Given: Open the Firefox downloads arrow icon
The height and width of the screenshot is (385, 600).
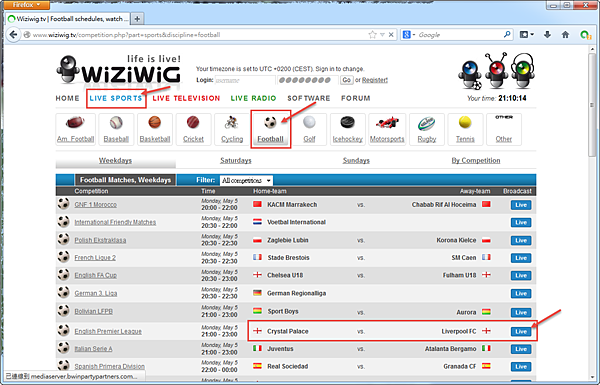Looking at the screenshot, I should click(x=547, y=35).
